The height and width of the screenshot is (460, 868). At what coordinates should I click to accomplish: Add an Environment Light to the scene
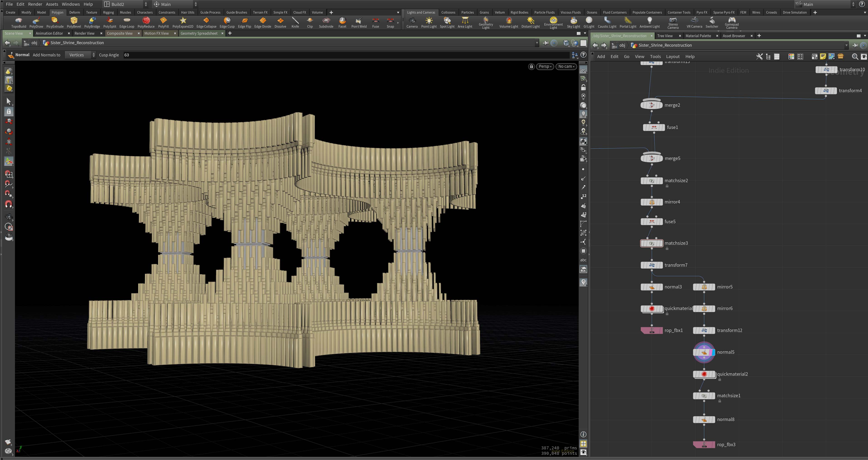[553, 23]
